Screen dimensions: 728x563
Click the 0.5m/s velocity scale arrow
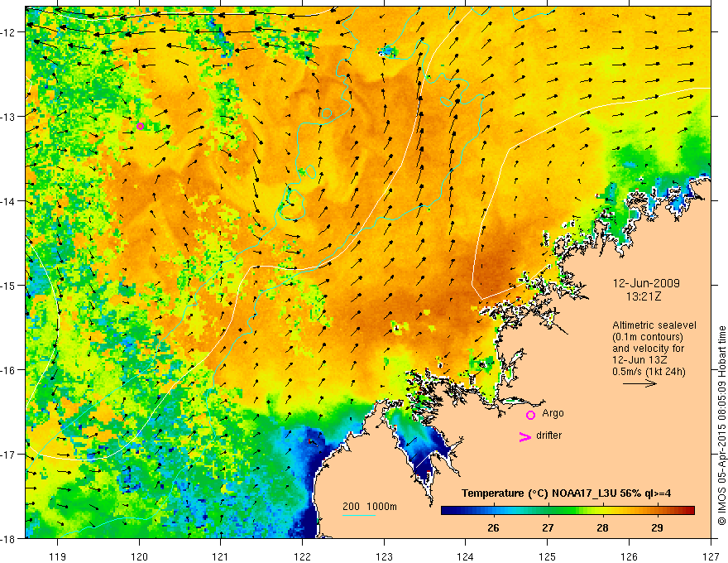point(639,383)
